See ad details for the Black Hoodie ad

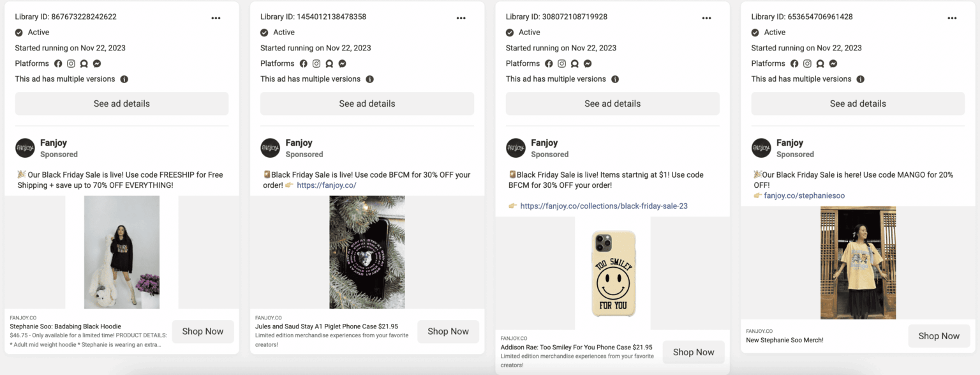121,103
